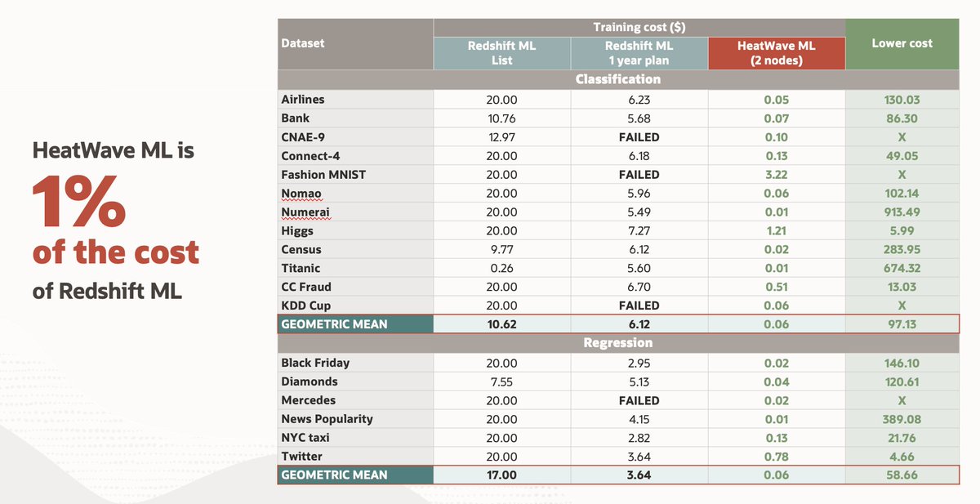Image resolution: width=980 pixels, height=504 pixels.
Task: Click Numerai lower cost value 913.49
Action: [x=902, y=212]
